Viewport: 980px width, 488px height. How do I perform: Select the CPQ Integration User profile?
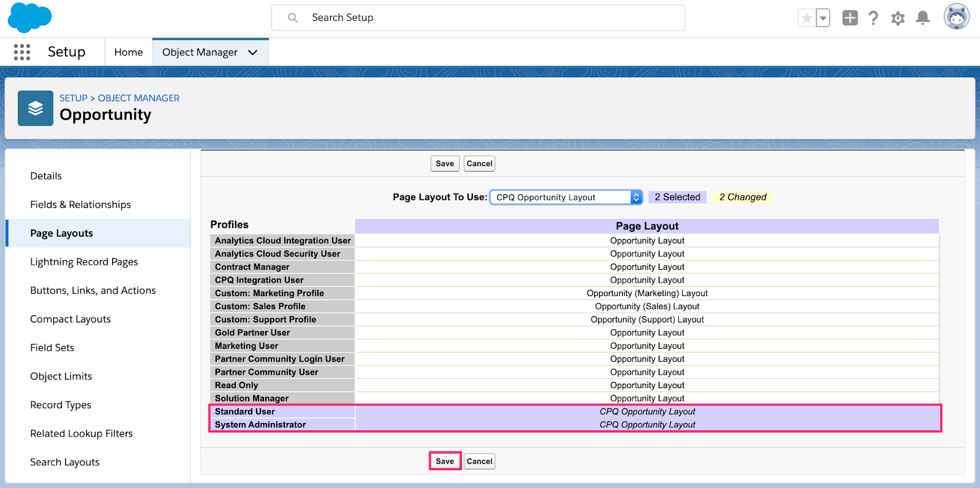coord(282,280)
